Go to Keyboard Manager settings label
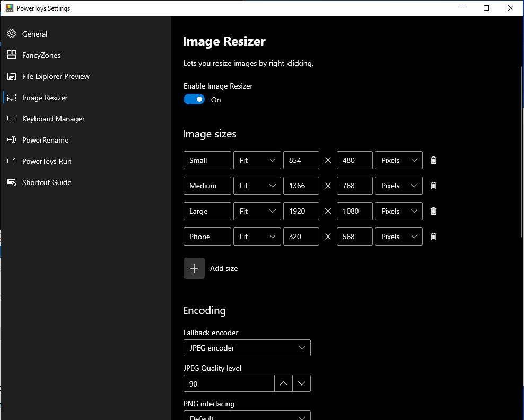 coord(54,119)
